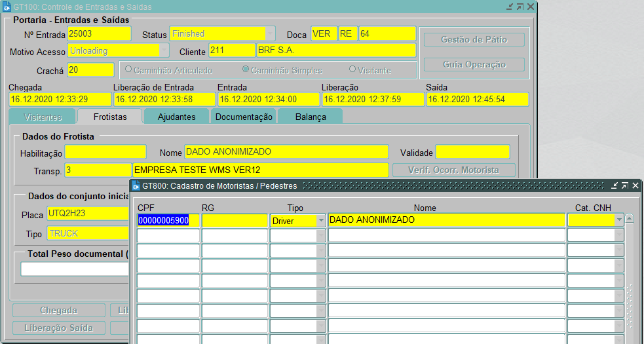Image resolution: width=644 pixels, height=344 pixels.
Task: Close the GT100 Controle de Entradas window
Action: point(531,7)
